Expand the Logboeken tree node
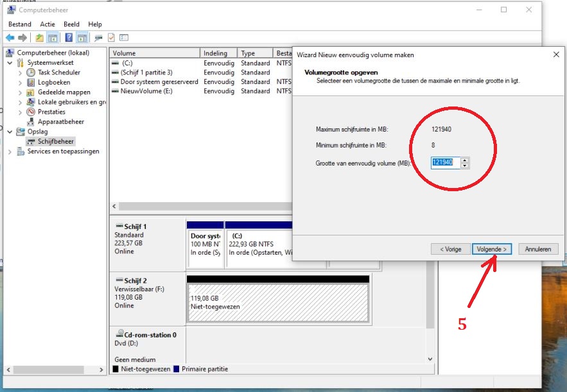Screen dimensions: 567x392 point(19,83)
